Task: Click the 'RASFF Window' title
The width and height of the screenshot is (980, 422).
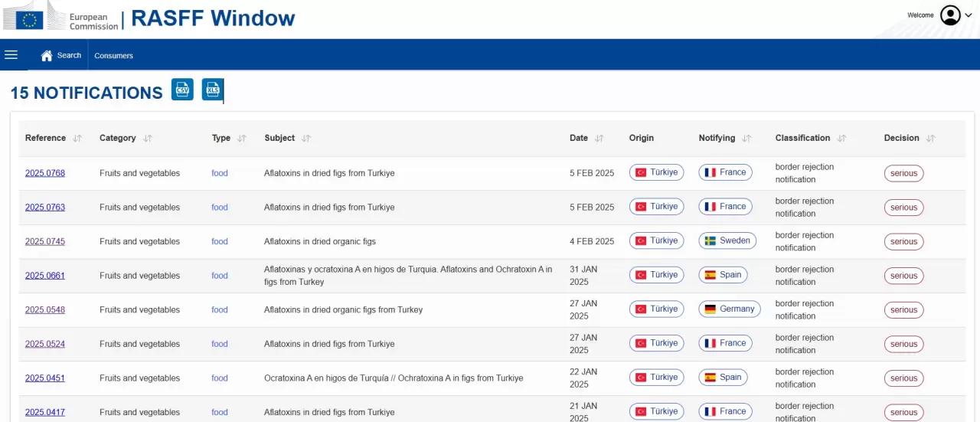Action: click(x=213, y=18)
